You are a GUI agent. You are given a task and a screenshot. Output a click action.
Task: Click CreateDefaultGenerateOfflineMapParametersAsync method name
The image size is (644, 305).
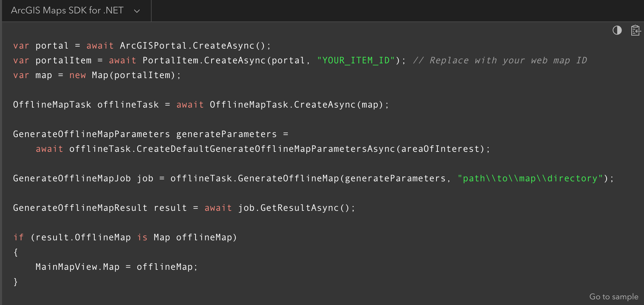265,149
